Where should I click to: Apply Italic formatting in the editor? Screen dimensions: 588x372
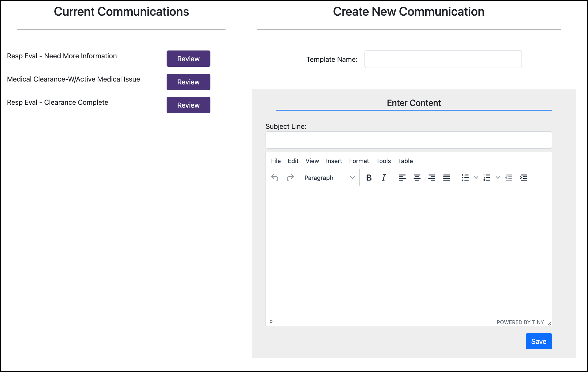click(383, 177)
